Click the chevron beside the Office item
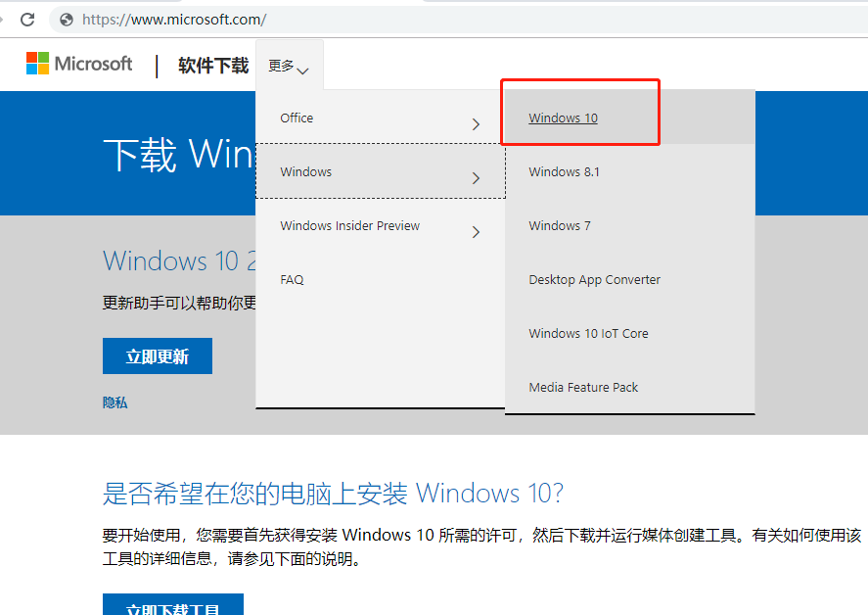This screenshot has height=615, width=868. tap(476, 124)
